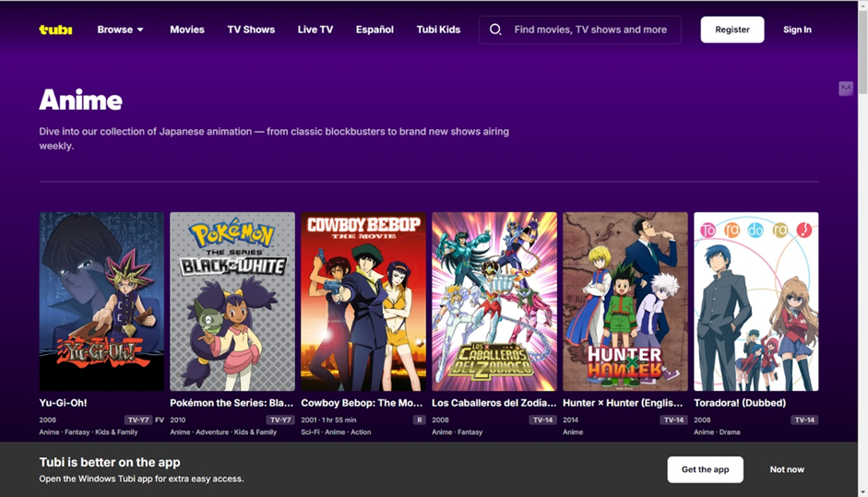The image size is (868, 497).
Task: Open Tubi Kids section
Action: click(x=438, y=30)
